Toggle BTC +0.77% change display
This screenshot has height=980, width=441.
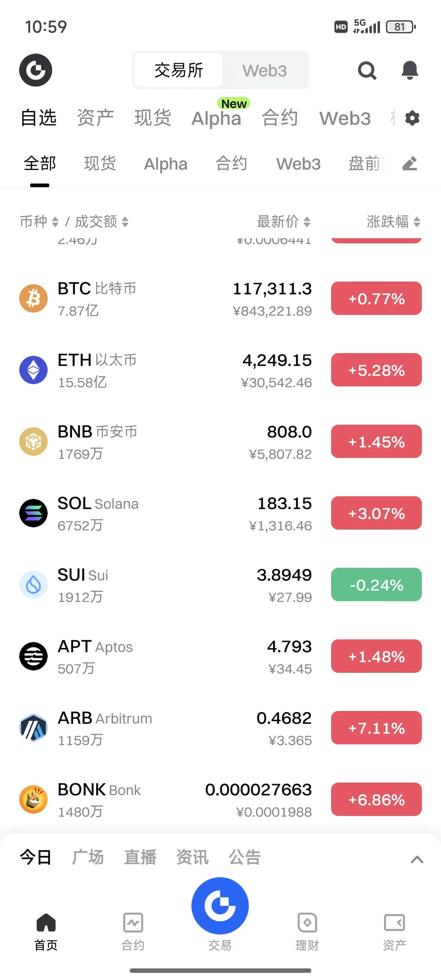(x=376, y=298)
